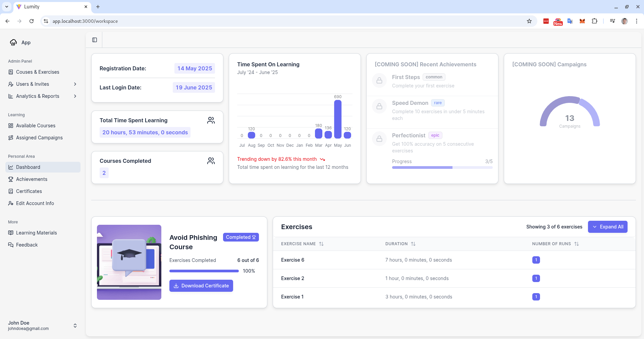Viewport: 644px width, 339px height.
Task: Expand the Analytics & Reports submenu
Action: point(75,96)
